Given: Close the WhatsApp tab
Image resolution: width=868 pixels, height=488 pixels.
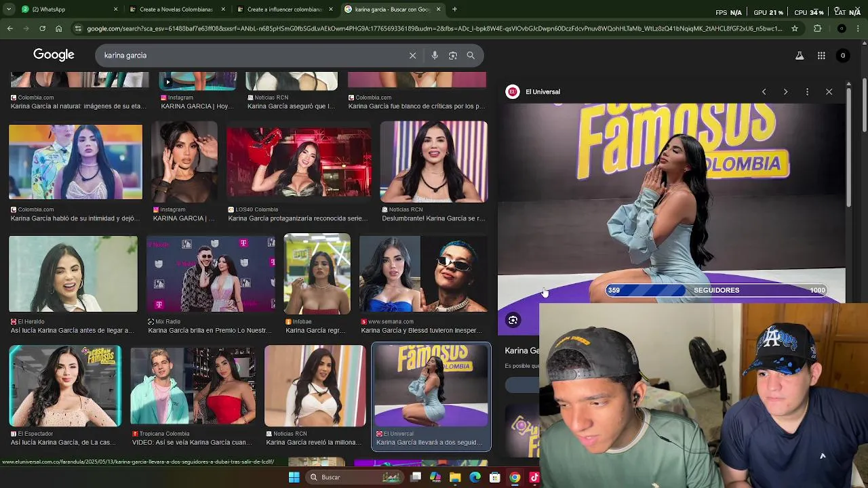Looking at the screenshot, I should point(115,9).
